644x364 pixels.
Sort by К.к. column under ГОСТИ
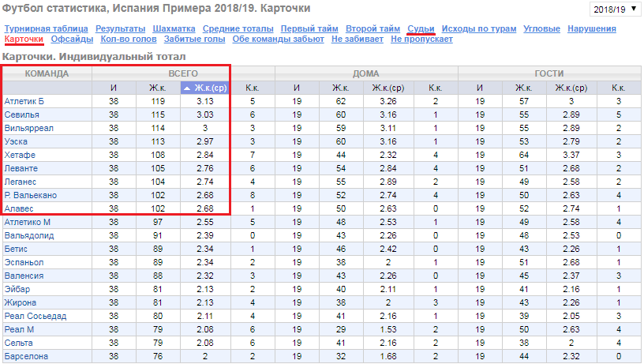tap(619, 88)
